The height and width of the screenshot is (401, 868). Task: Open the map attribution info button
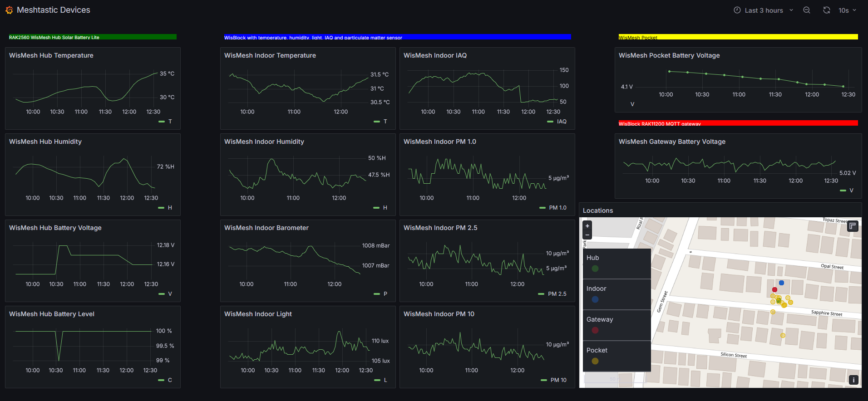tap(853, 380)
